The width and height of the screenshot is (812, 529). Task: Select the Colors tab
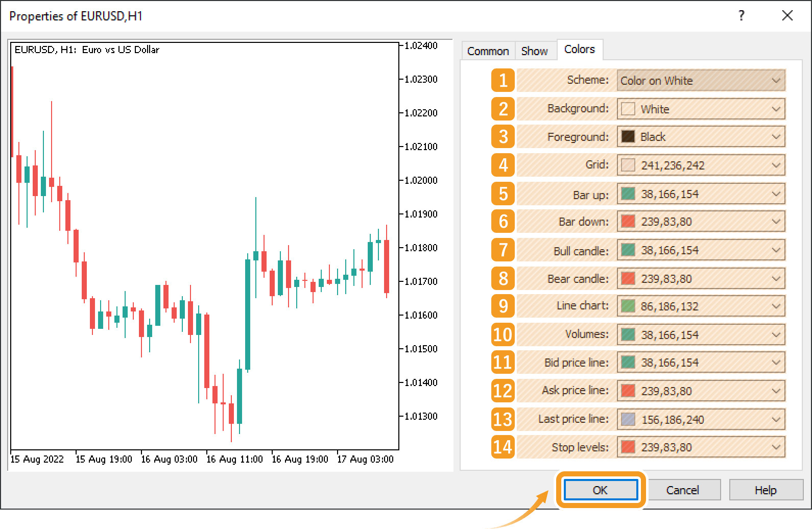pyautogui.click(x=579, y=50)
